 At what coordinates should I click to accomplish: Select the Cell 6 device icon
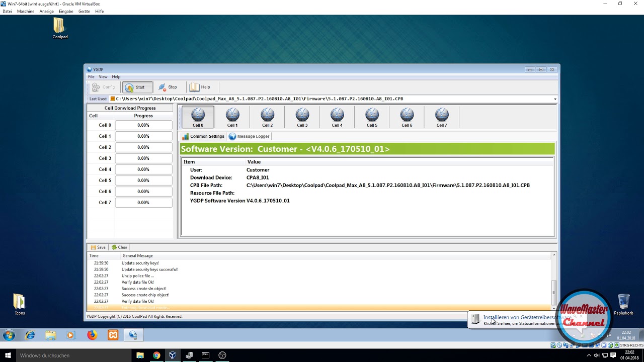407,117
